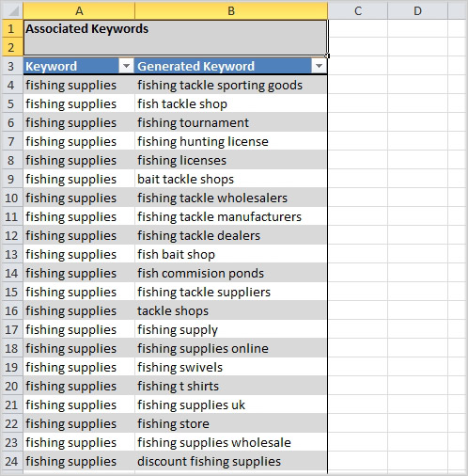Select the bait tackle shops cell
The height and width of the screenshot is (476, 468).
click(x=231, y=179)
